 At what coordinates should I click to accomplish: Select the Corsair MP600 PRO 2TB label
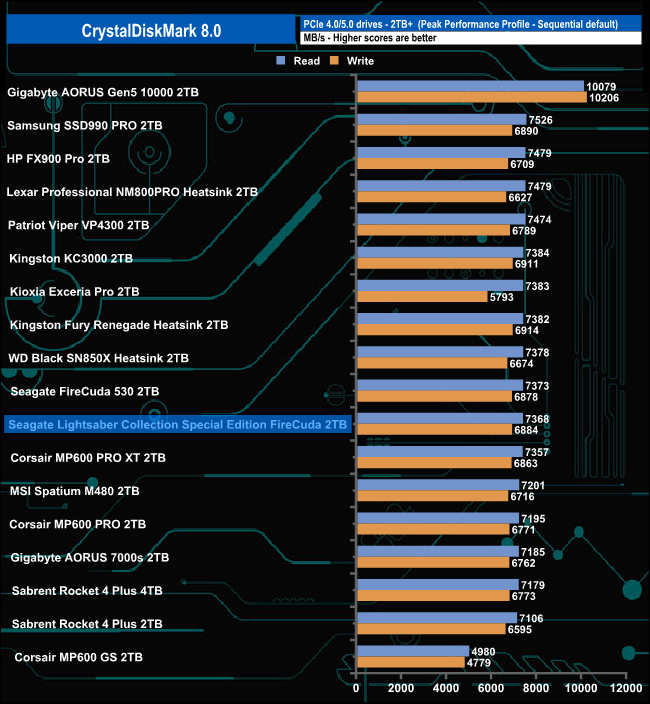pos(78,524)
